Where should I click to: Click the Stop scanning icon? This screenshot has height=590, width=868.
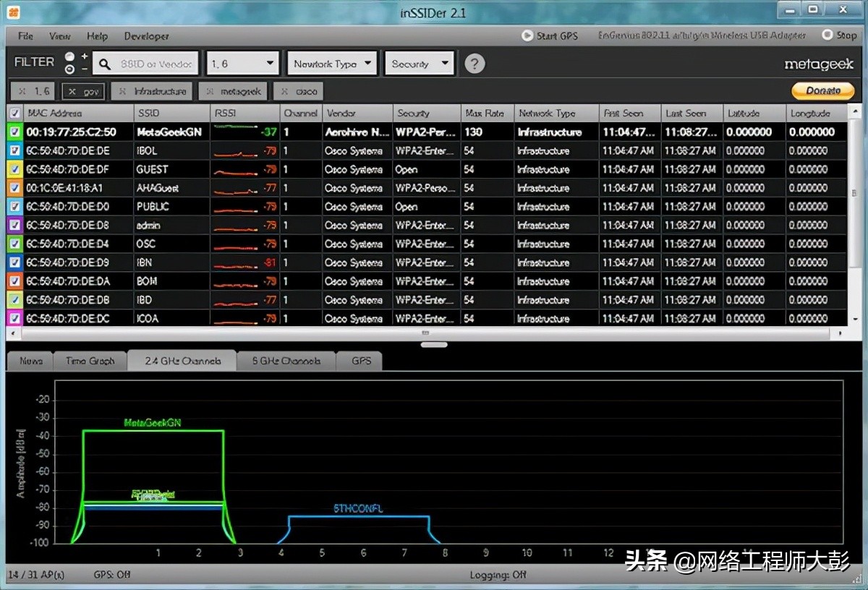[x=827, y=35]
